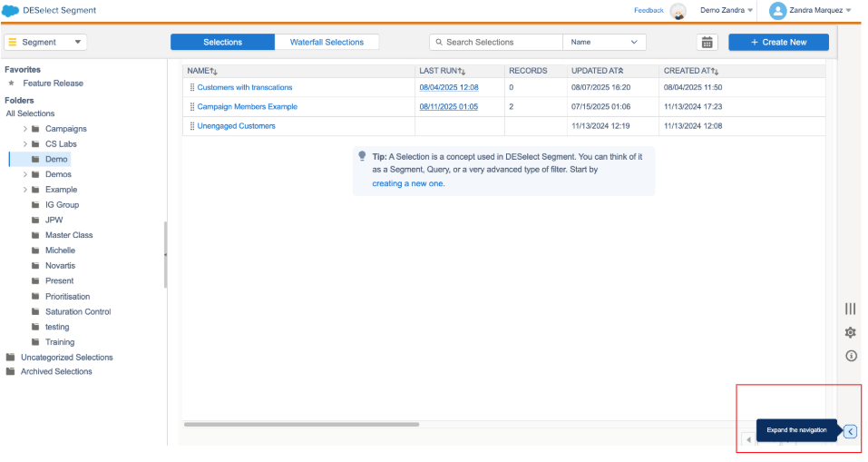Select the Novartis folder
This screenshot has height=462, width=868.
pos(61,266)
